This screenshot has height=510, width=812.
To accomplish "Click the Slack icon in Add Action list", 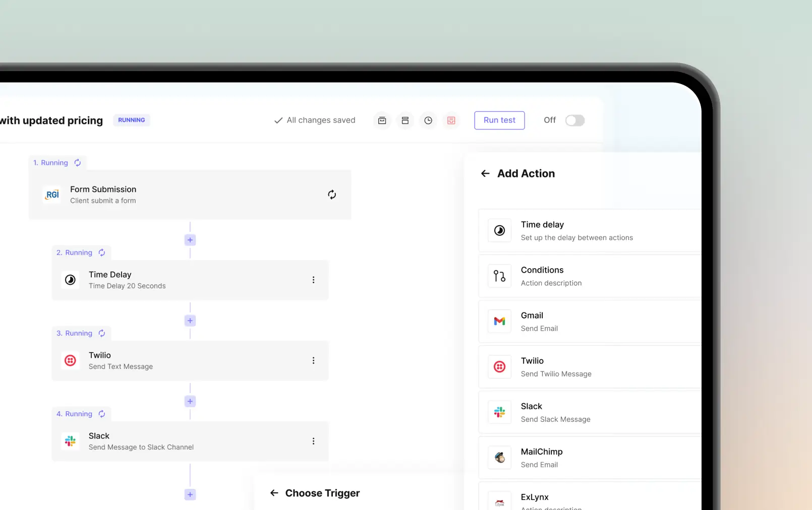I will [x=499, y=412].
